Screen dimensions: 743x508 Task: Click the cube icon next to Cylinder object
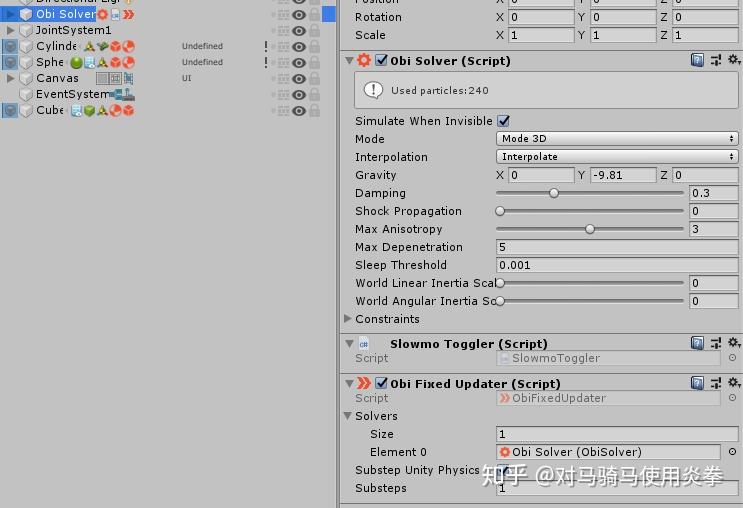(x=27, y=46)
